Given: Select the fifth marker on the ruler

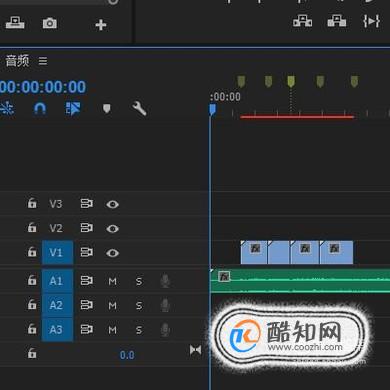Looking at the screenshot, I should coord(354,81).
